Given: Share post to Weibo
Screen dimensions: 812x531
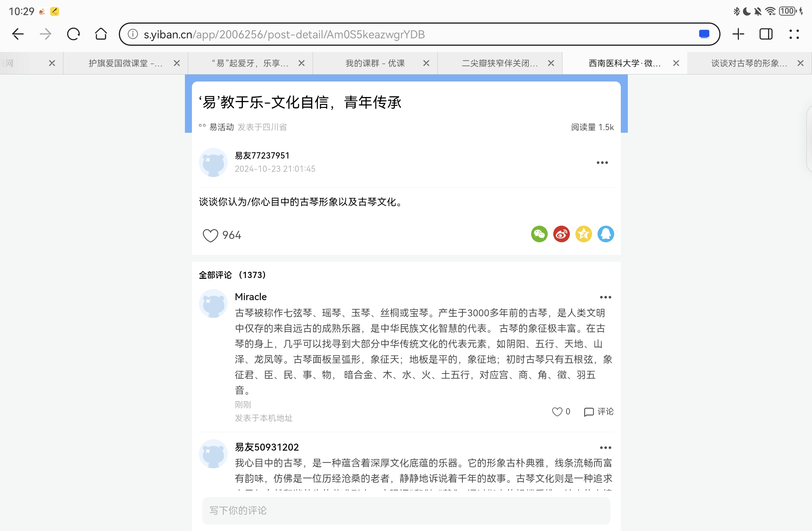Looking at the screenshot, I should pyautogui.click(x=561, y=234).
